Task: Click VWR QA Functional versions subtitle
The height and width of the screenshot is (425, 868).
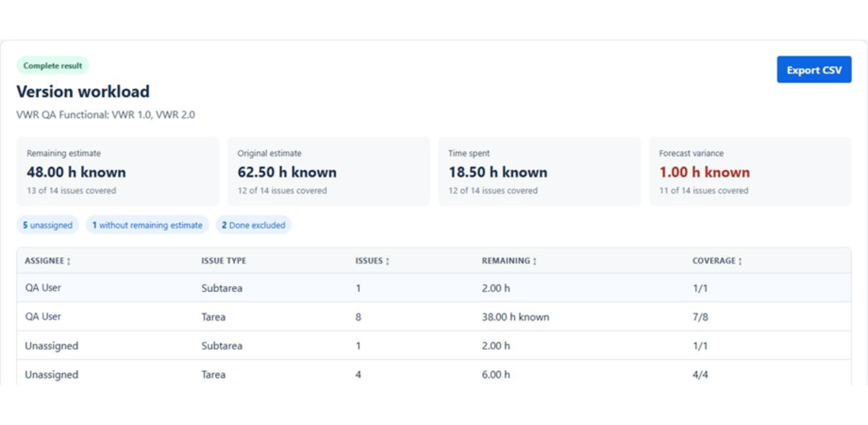Action: coord(106,115)
